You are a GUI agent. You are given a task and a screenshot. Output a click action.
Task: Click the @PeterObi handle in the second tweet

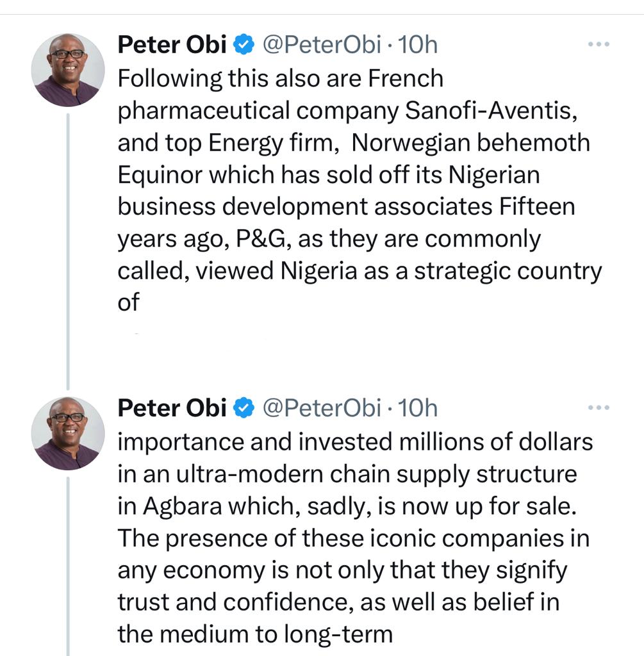pos(322,408)
